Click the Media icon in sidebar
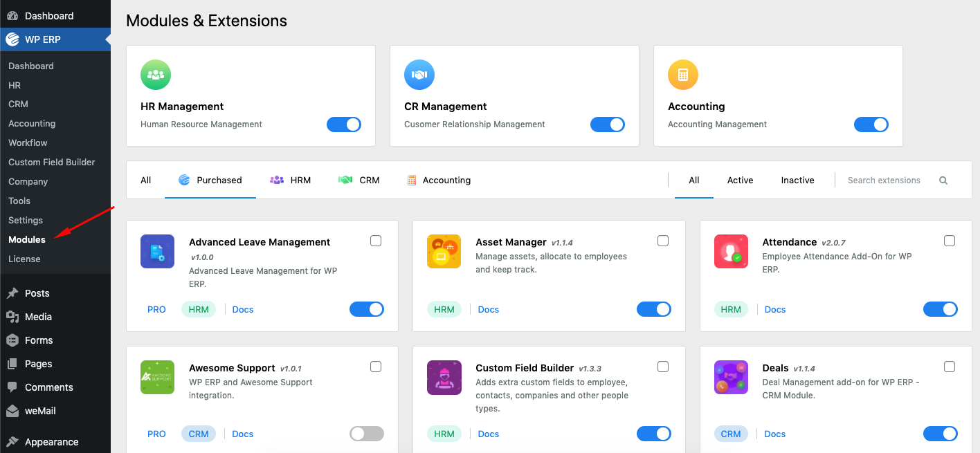980x453 pixels. [x=12, y=317]
